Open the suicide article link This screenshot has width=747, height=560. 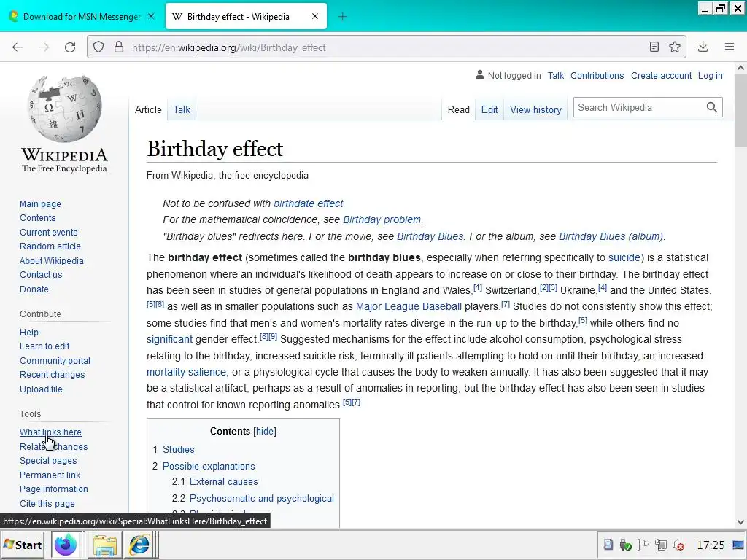(x=624, y=257)
